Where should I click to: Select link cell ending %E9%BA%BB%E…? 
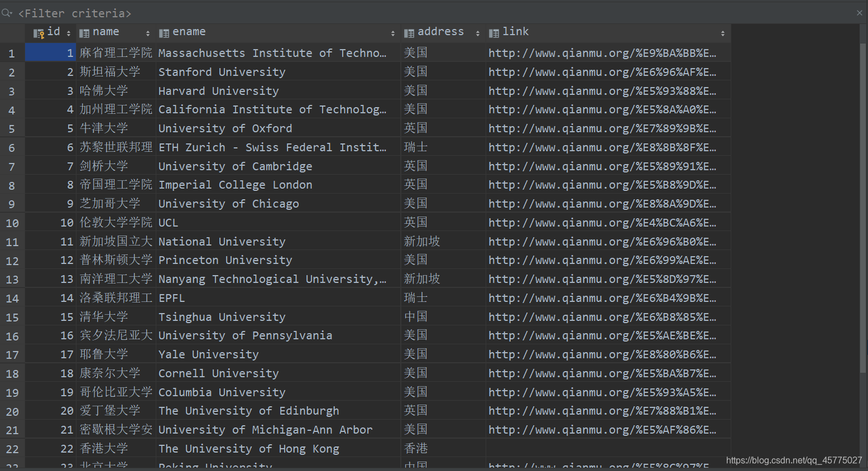(608, 53)
